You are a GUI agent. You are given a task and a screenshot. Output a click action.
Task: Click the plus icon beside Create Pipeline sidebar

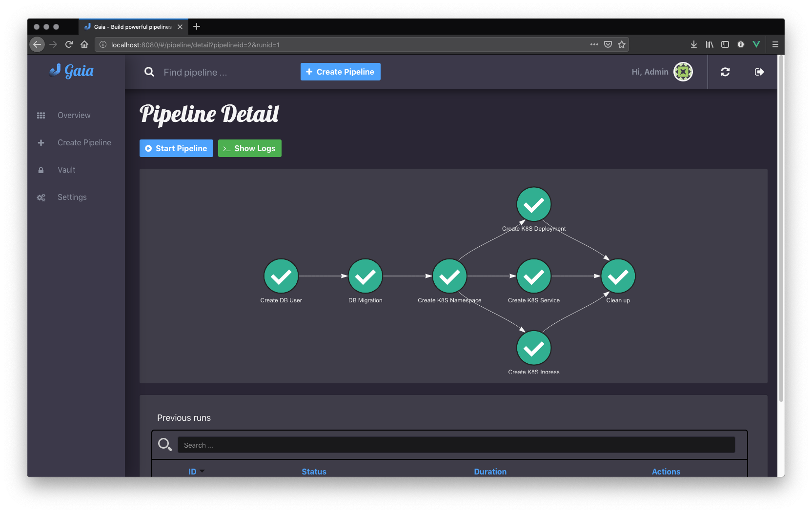pos(41,143)
